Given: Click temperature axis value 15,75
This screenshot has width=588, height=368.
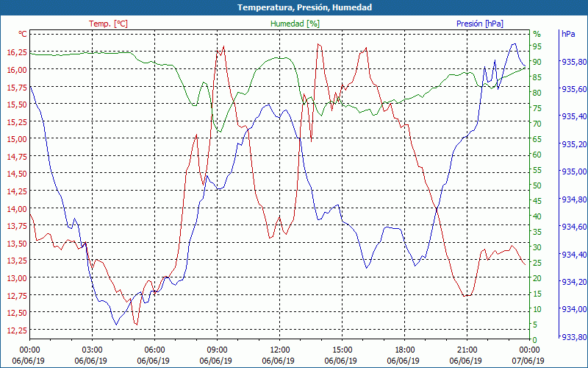Looking at the screenshot, I should point(17,87).
